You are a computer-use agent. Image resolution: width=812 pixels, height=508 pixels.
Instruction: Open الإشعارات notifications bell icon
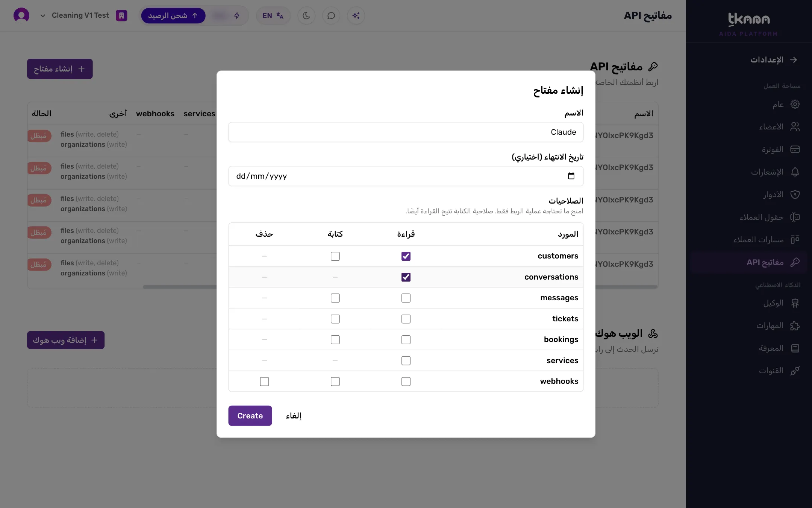tap(795, 172)
